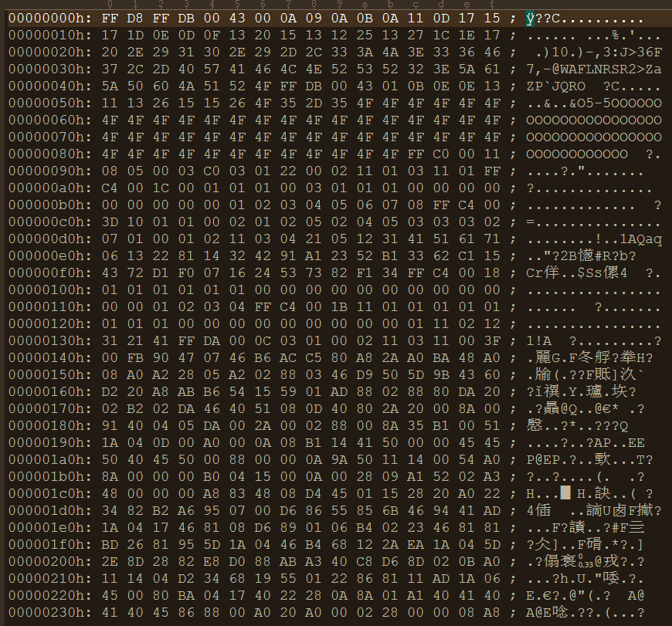Click column marker f in the top ruler
672x626 pixels.
(491, 5)
